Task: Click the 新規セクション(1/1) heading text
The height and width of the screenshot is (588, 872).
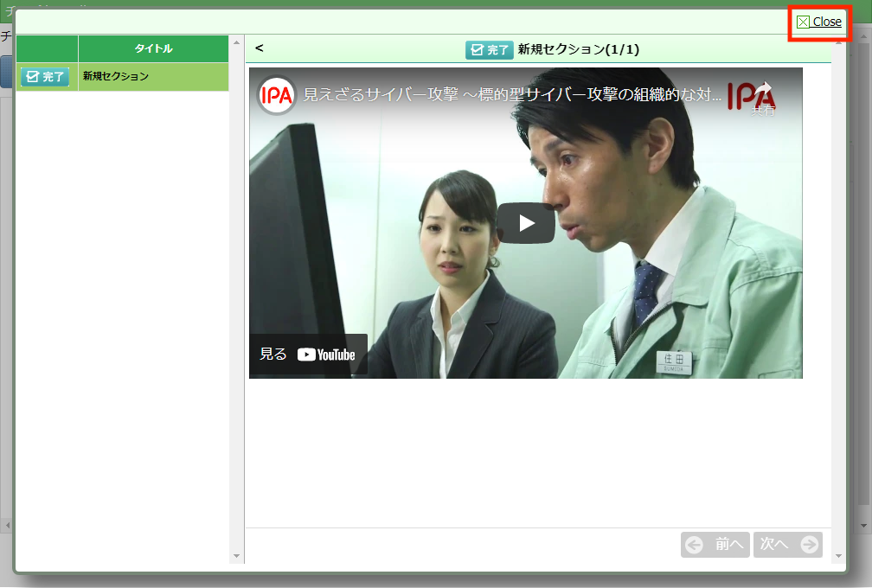Action: coord(578,50)
